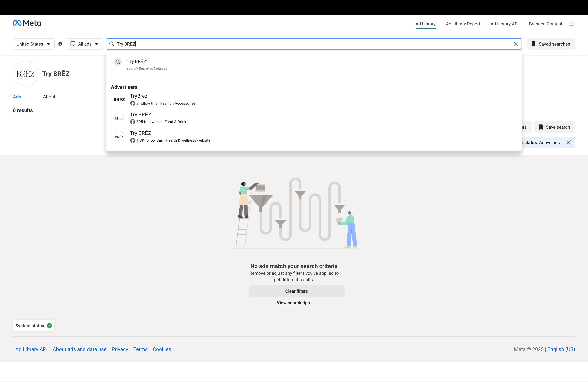Switch to the About tab
The image size is (588, 382).
(49, 97)
